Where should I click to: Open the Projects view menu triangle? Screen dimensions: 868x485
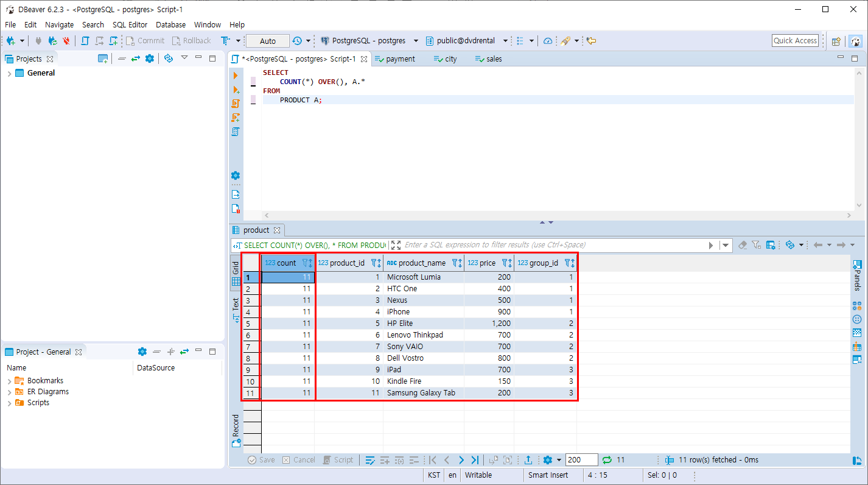pyautogui.click(x=184, y=58)
